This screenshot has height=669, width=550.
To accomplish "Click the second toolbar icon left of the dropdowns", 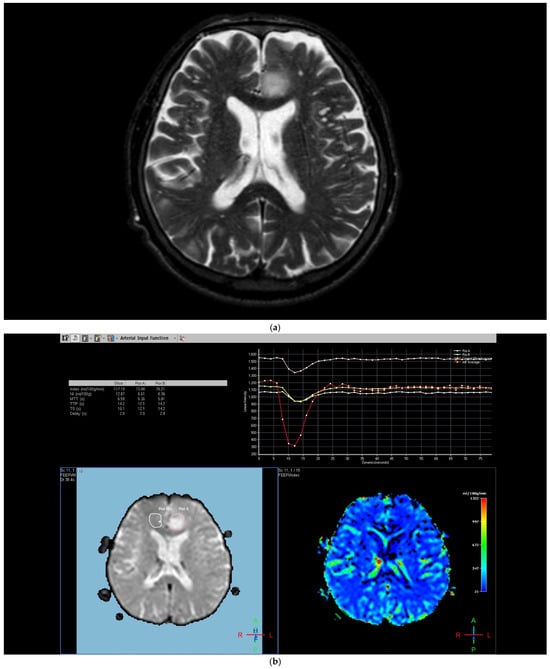I will click(75, 338).
